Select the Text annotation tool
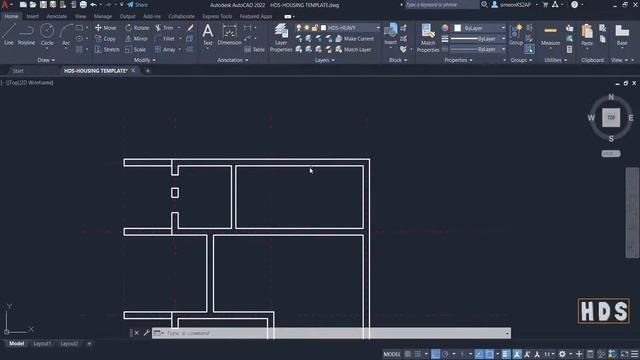 click(x=207, y=34)
